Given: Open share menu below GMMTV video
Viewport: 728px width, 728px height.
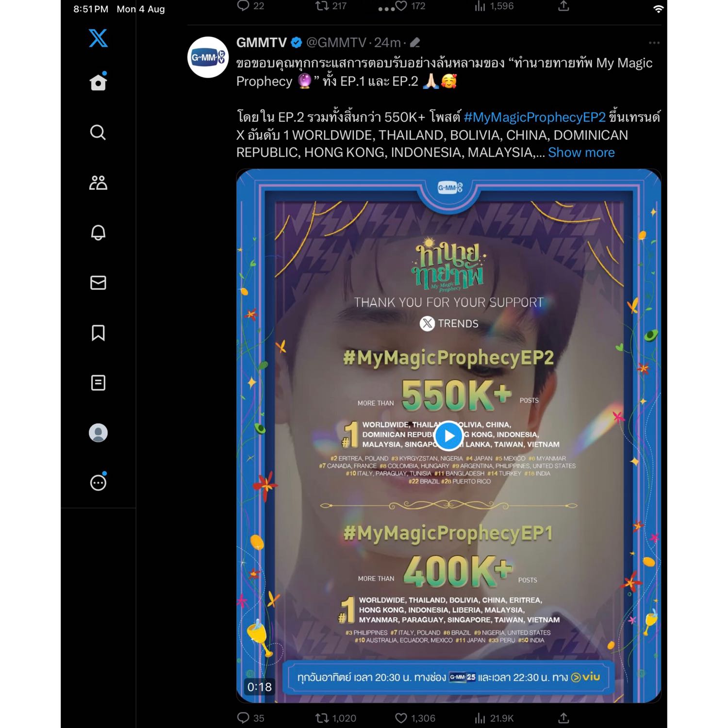Looking at the screenshot, I should [563, 718].
